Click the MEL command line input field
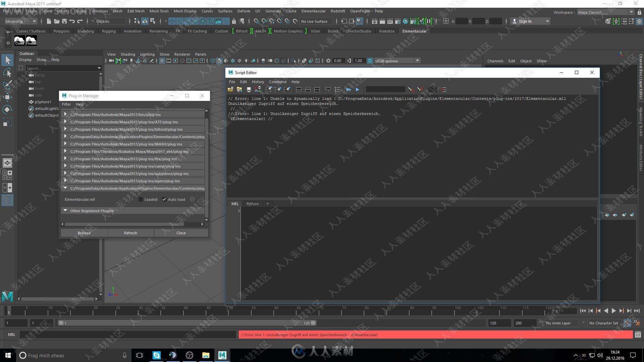Viewport: 644px width, 362px height. (x=128, y=335)
